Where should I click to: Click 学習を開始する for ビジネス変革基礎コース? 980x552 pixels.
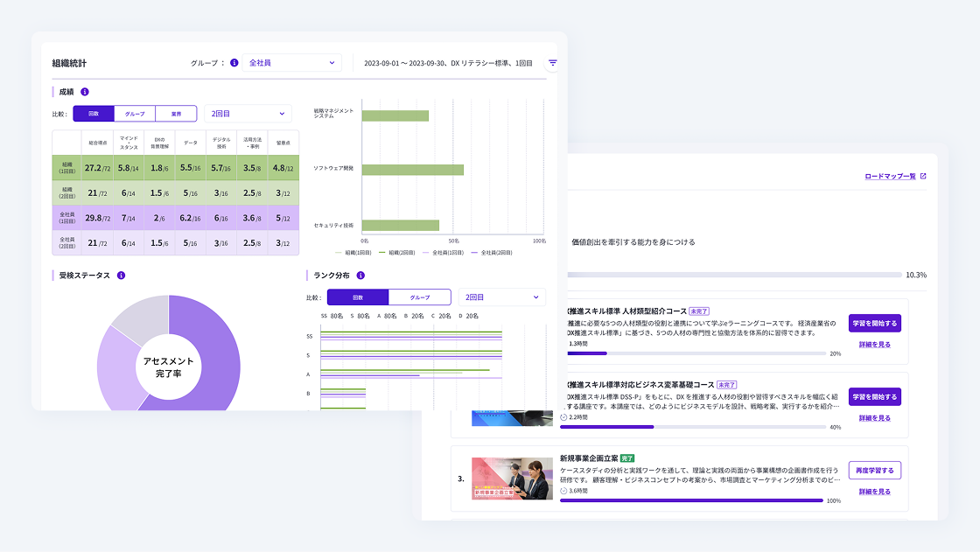coord(875,397)
